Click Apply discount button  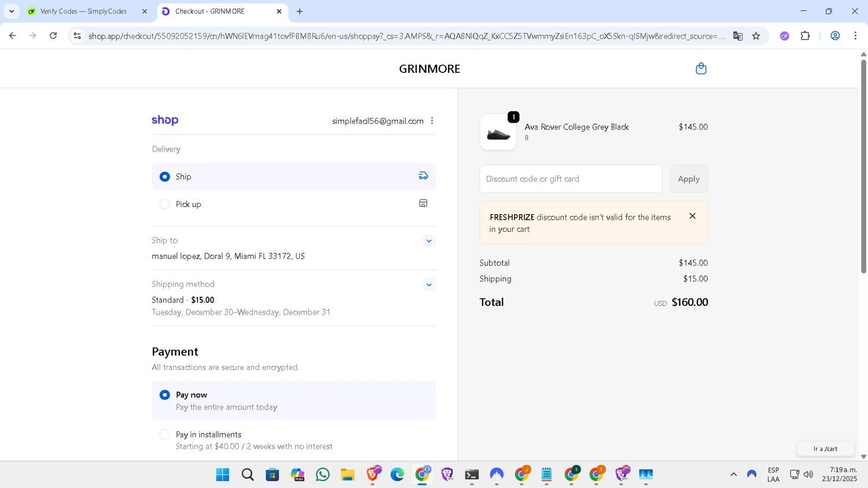[x=689, y=179]
